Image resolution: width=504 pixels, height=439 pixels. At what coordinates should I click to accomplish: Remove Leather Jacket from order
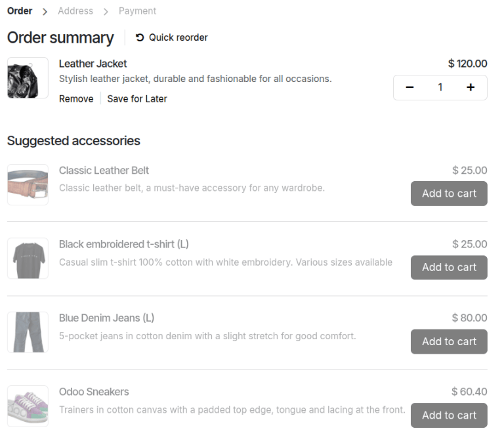click(76, 99)
